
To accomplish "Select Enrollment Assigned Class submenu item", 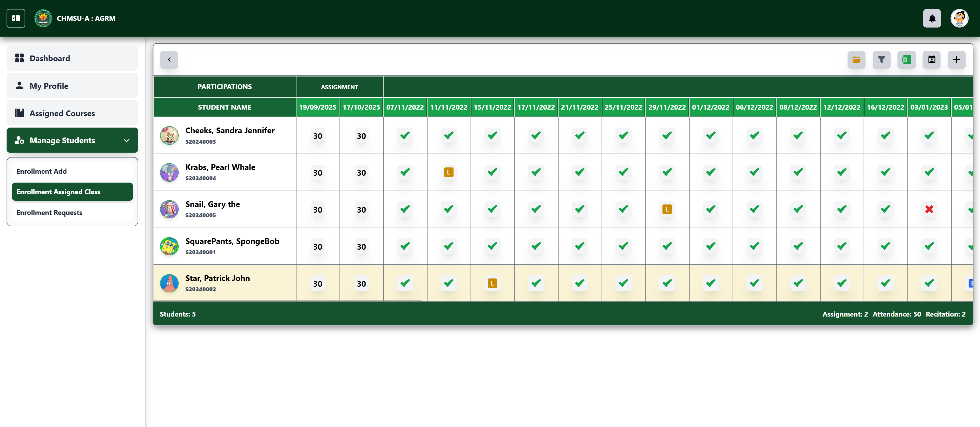I will [72, 192].
